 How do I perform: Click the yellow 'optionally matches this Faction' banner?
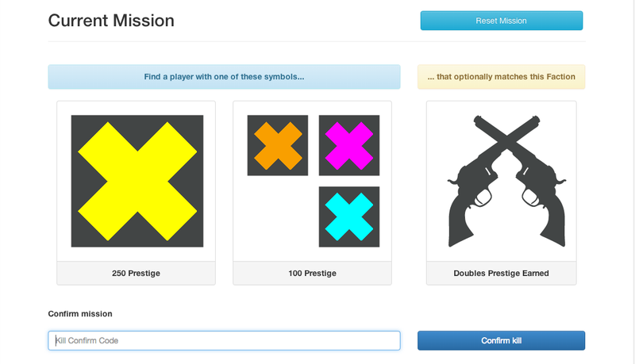click(x=502, y=77)
